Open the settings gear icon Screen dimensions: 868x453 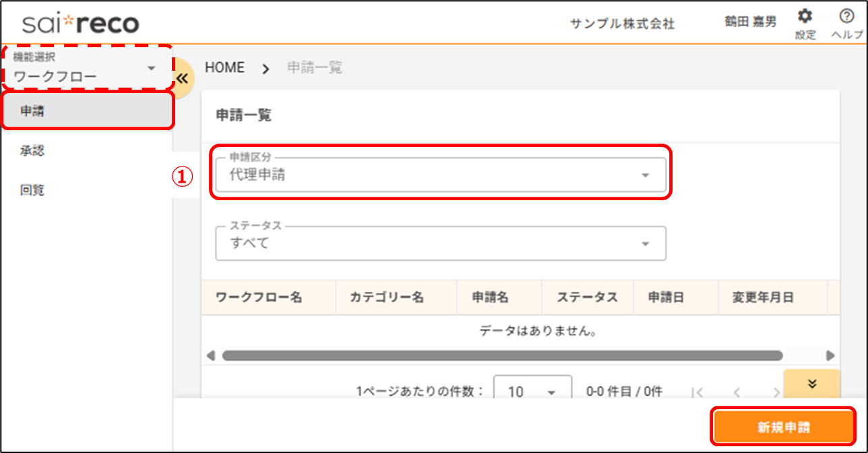(x=804, y=16)
